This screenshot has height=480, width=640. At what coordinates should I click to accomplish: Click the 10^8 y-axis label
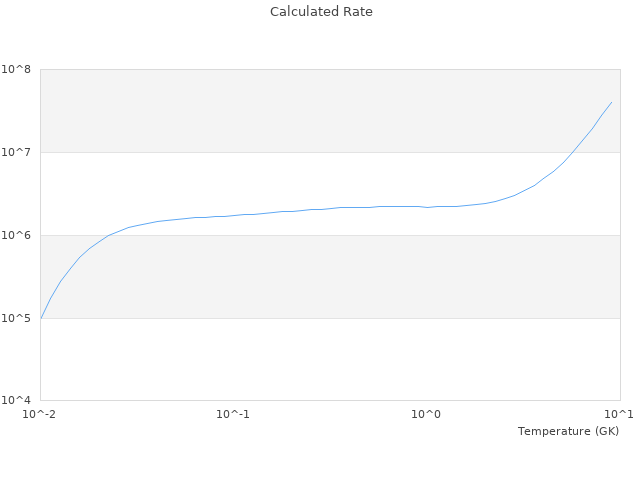[16, 69]
